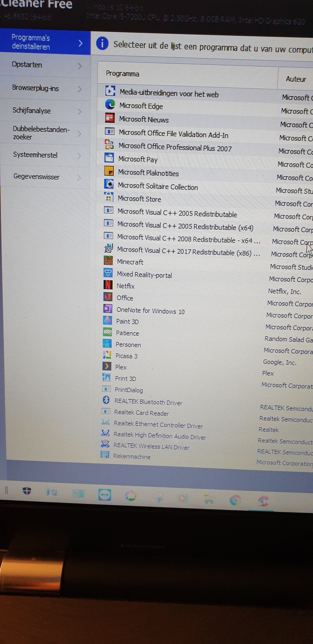
Task: Click the Office File Validation Add-In icon
Action: point(110,131)
